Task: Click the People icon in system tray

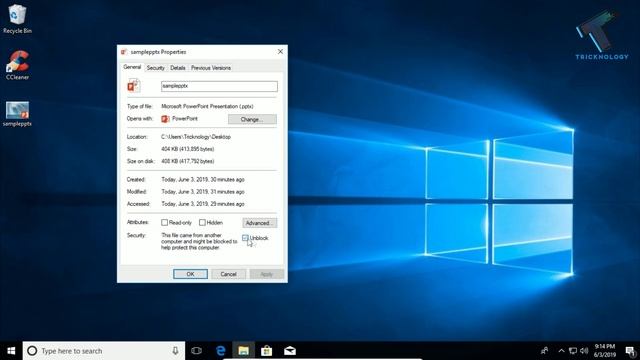Action: 544,351
